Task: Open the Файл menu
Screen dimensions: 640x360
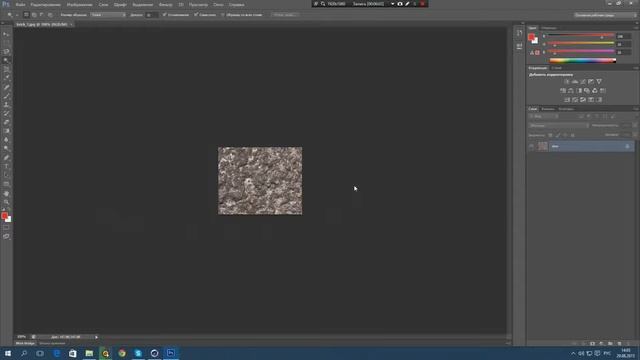Action: coord(20,4)
